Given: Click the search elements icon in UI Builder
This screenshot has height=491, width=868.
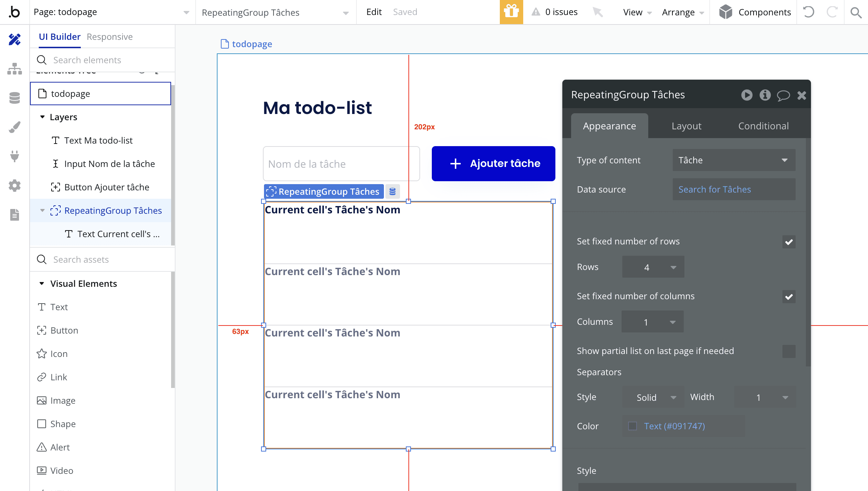Looking at the screenshot, I should click(41, 60).
